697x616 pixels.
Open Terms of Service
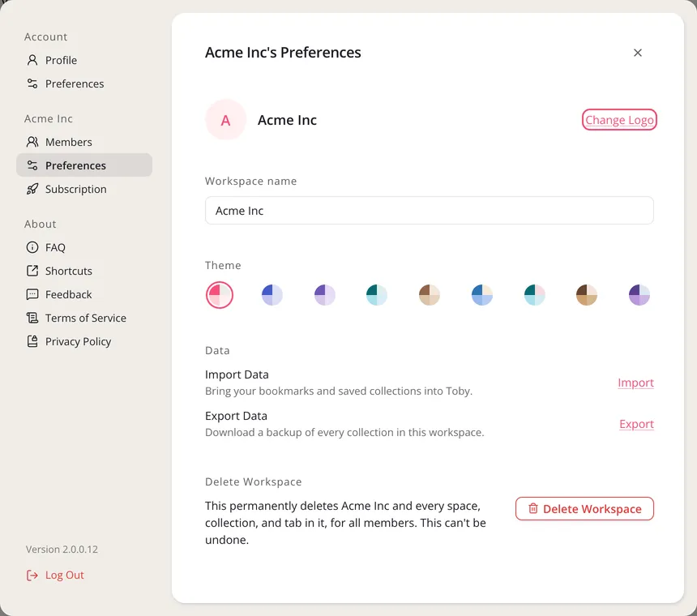pyautogui.click(x=84, y=318)
